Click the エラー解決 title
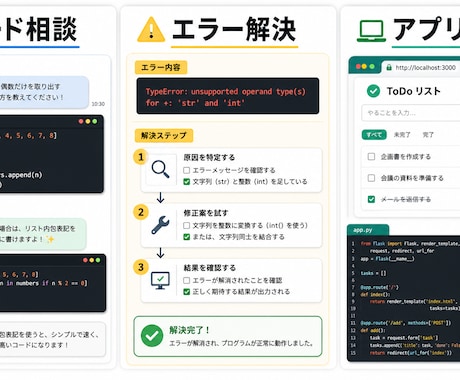Viewport: 460px width, 380px height. click(234, 30)
